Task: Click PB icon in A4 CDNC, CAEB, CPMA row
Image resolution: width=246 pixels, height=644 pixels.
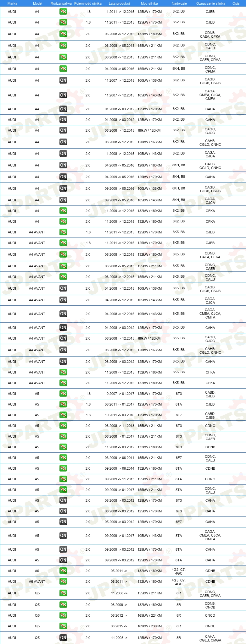Action: click(63, 57)
